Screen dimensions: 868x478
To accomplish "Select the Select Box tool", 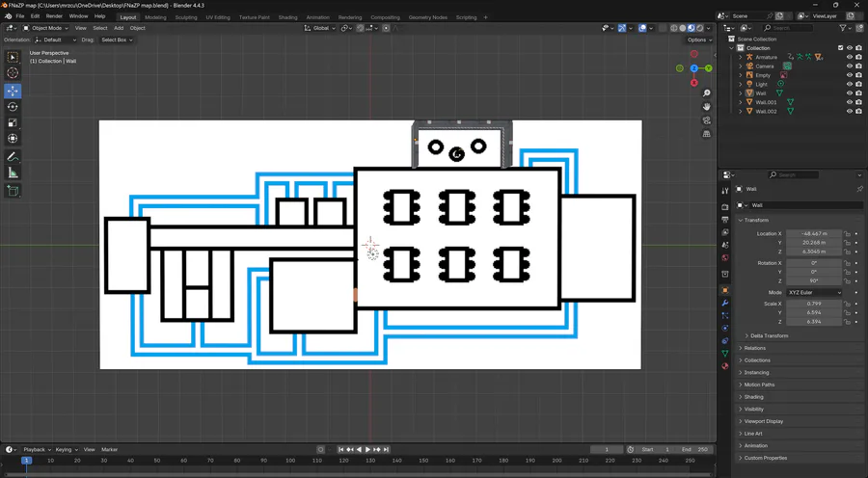I will coord(13,57).
